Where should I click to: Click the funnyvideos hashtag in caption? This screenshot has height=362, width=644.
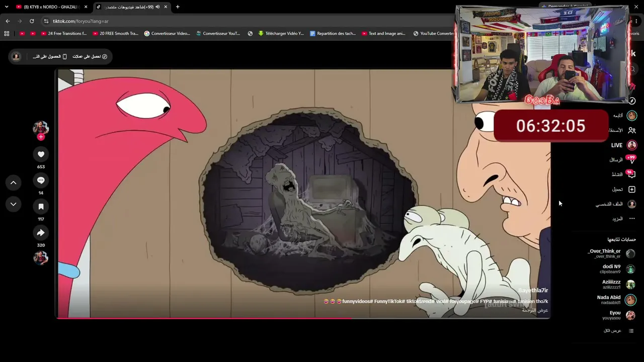click(x=358, y=301)
